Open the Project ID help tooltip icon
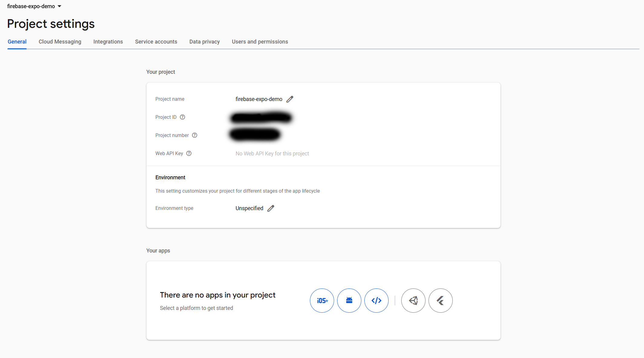 (182, 117)
